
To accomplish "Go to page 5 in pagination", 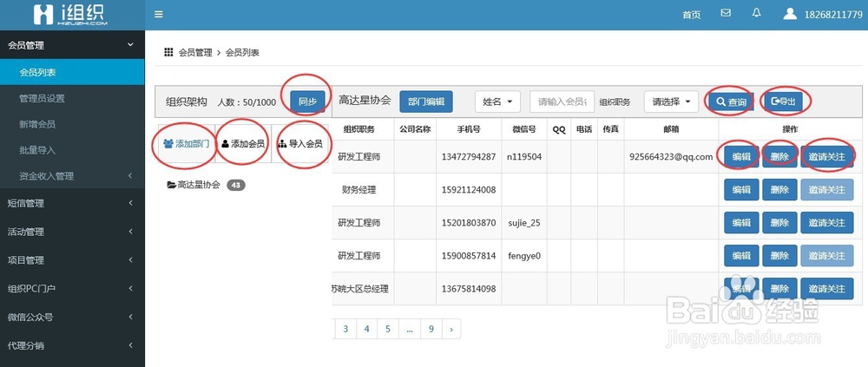I will coord(388,329).
